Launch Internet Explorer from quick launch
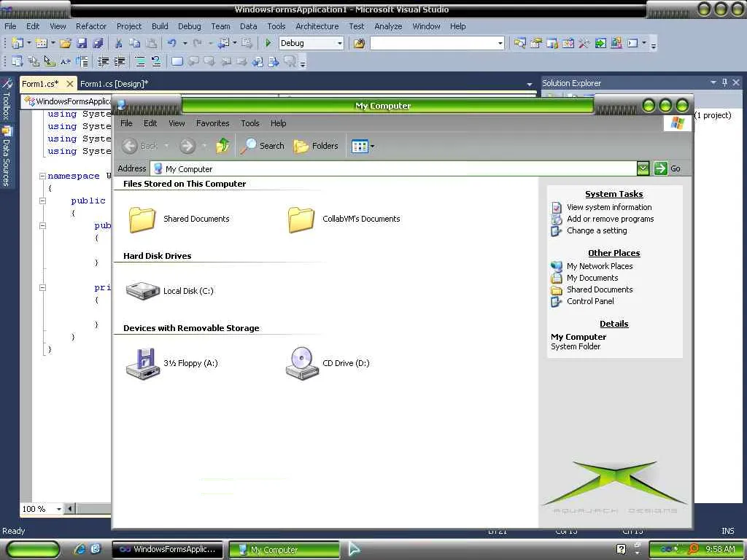Screen dimensions: 747x560 pyautogui.click(x=80, y=549)
